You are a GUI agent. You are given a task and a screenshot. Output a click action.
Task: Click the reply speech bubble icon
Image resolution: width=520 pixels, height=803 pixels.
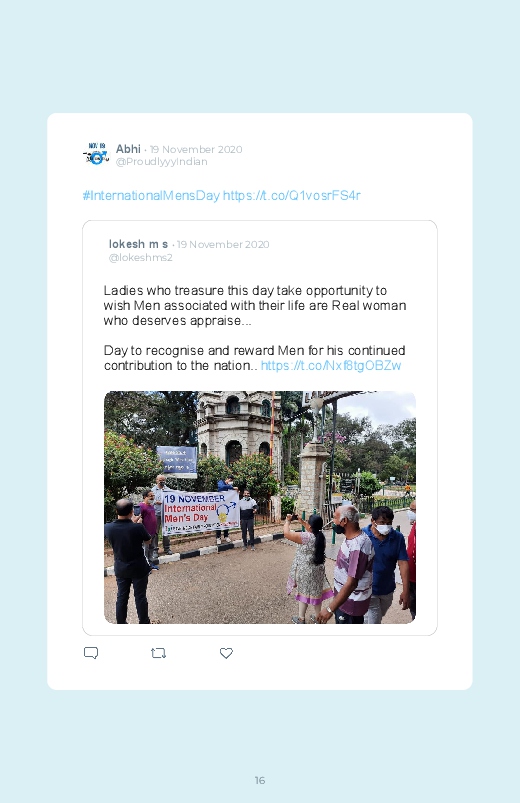[x=91, y=653]
